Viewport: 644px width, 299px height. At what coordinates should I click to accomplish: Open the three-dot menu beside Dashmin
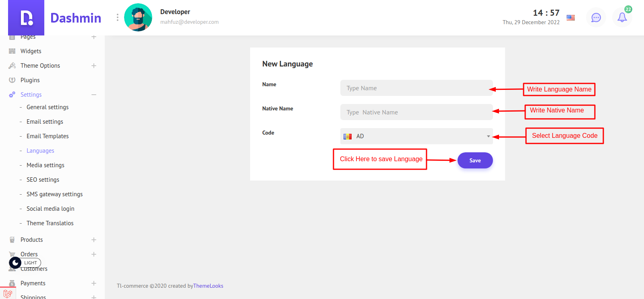[118, 17]
